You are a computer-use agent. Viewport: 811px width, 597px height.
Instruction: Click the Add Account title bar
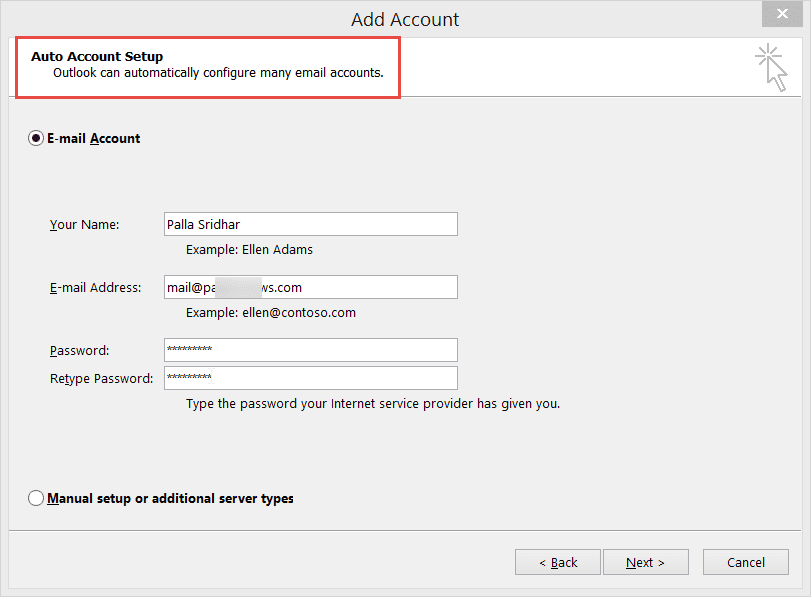pos(405,19)
